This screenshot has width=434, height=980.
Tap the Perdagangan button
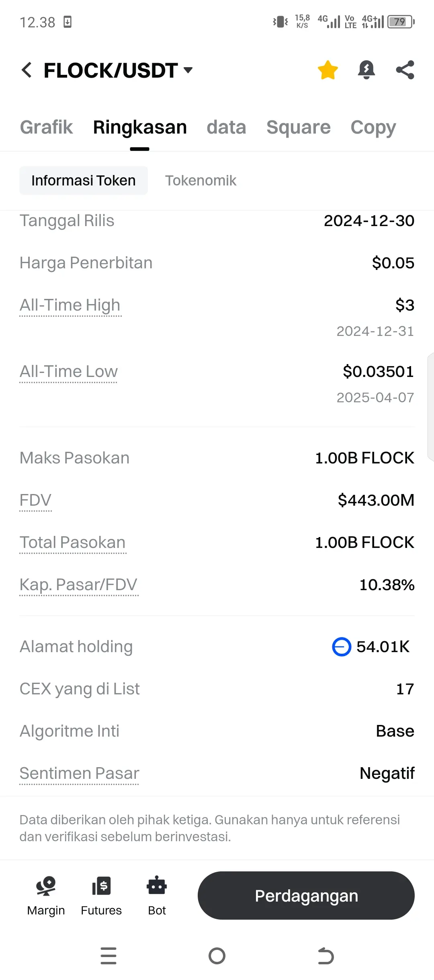(x=306, y=896)
